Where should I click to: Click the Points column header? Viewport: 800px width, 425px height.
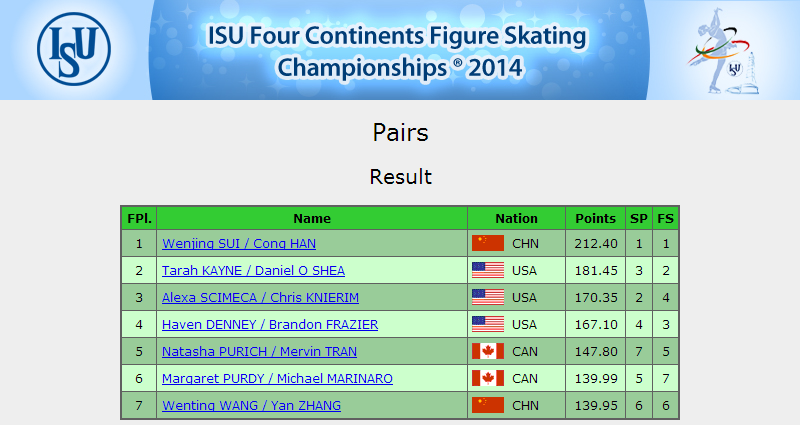[595, 218]
